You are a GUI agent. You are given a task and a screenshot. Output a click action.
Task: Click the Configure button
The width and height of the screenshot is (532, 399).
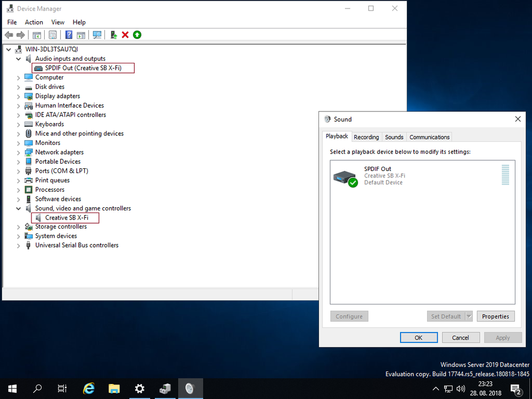[349, 316]
